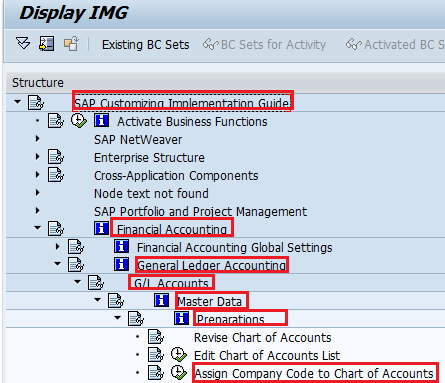
Task: Open documentation icon for Master Data
Action: (x=116, y=300)
